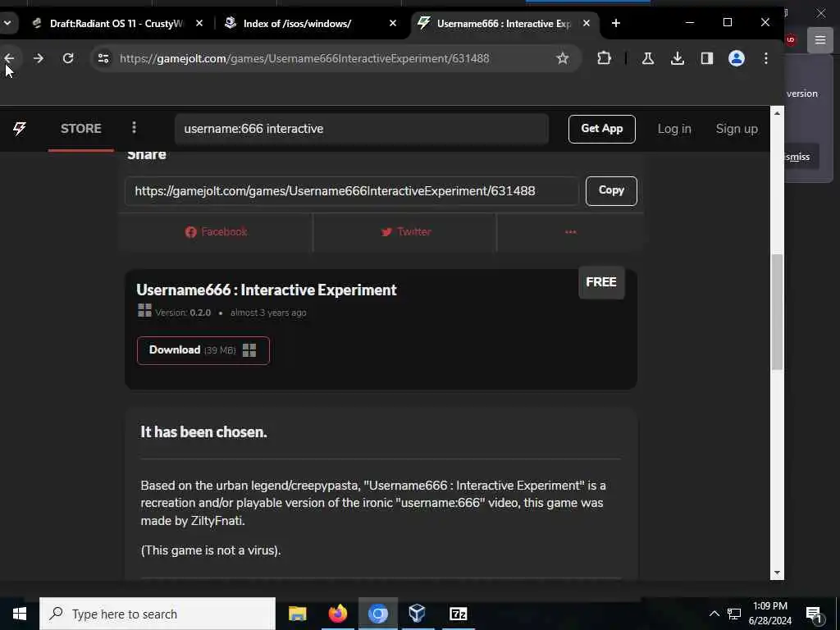Click the Windows platform icon beside Version
Image resolution: width=840 pixels, height=630 pixels.
pos(144,311)
